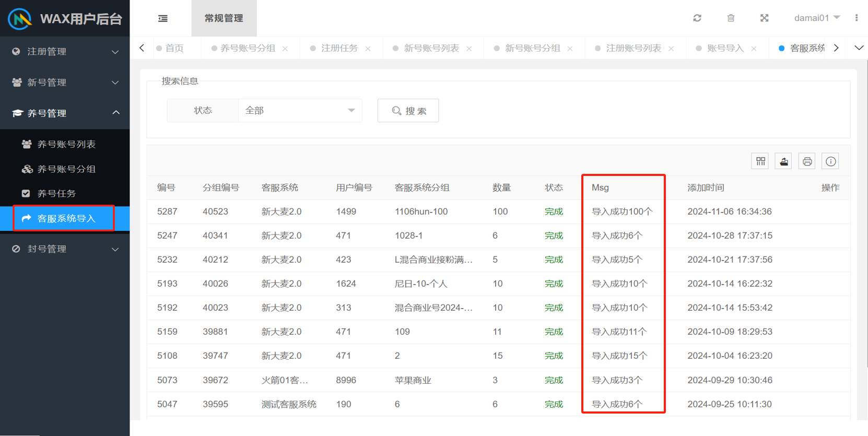Screen dimensions: 868x436
Task: Open the vertical three-dot more menu
Action: (x=857, y=18)
